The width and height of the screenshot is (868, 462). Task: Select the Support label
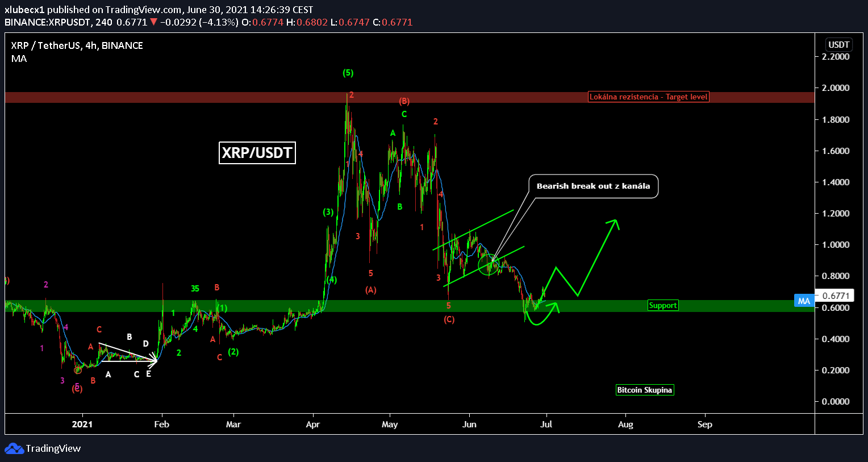662,306
